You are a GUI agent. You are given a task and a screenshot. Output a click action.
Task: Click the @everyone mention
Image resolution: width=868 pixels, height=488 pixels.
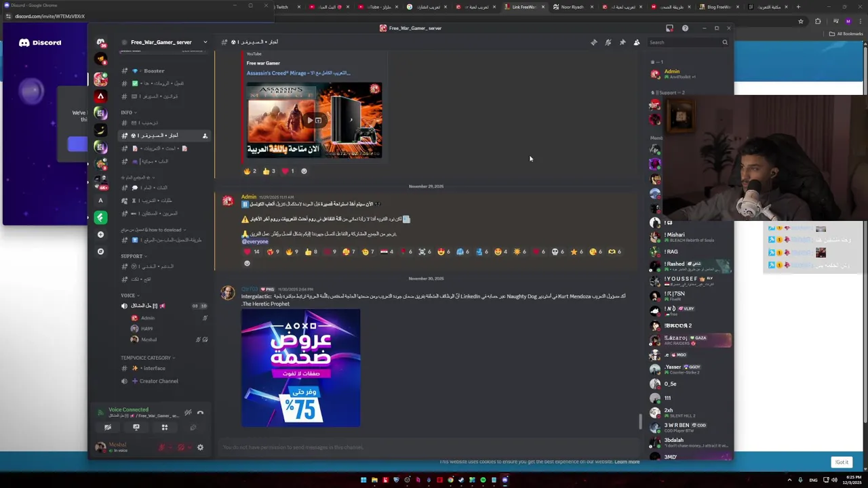pos(255,241)
